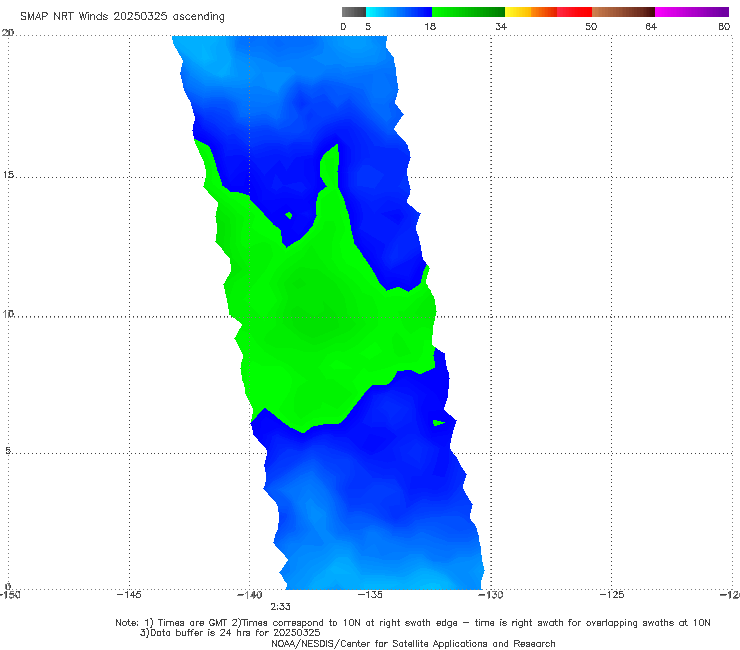Screen dimensions: 740x650
Task: Click the blue 5-18 segment of the color bar
Action: click(399, 12)
